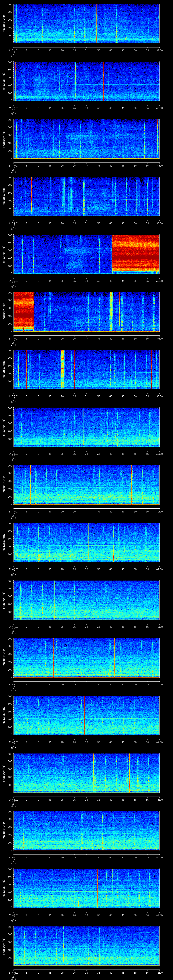Click the 40:00 end-time label
This screenshot has width=173, height=980.
159,511
